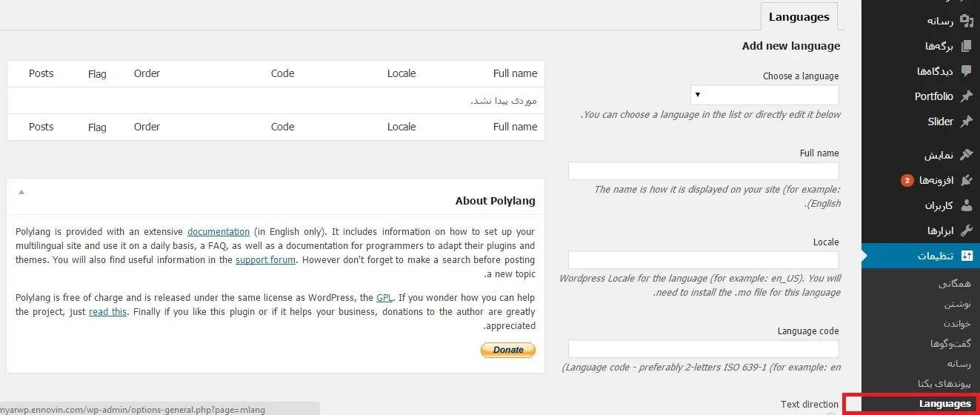Image resolution: width=980 pixels, height=415 pixels.
Task: Click the افزونه‌ها plugins plug icon
Action: (966, 180)
